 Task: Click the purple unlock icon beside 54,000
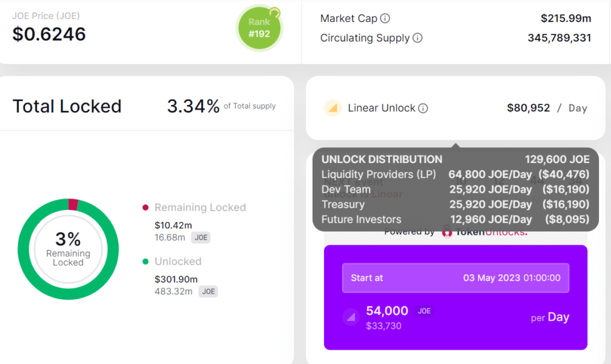(350, 317)
